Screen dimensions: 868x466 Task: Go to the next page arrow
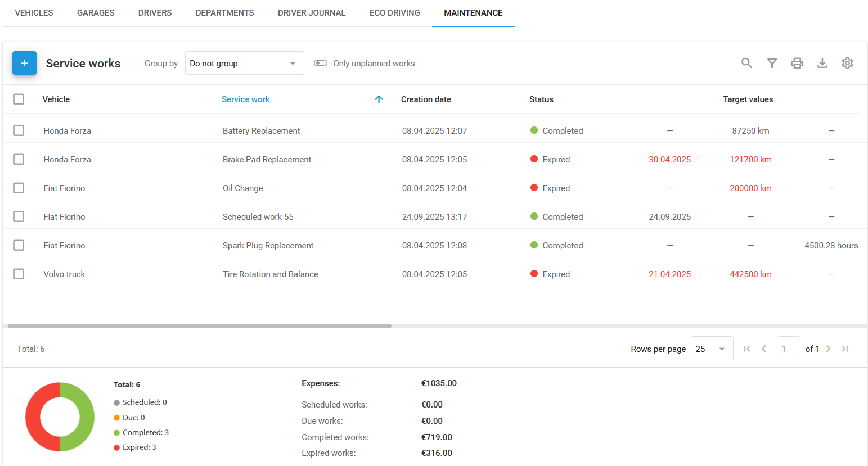click(828, 349)
